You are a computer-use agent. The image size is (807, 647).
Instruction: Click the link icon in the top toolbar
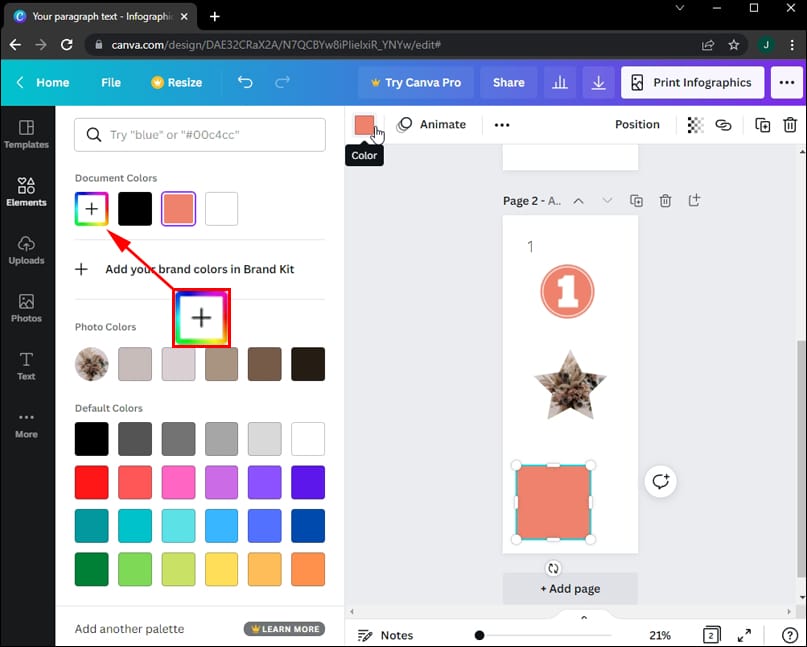tap(724, 124)
